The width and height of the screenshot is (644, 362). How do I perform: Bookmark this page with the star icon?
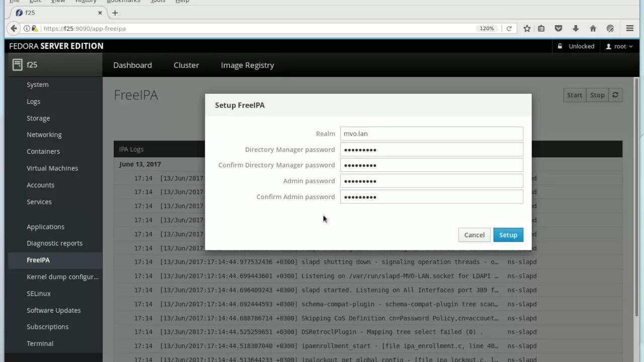[x=527, y=29]
